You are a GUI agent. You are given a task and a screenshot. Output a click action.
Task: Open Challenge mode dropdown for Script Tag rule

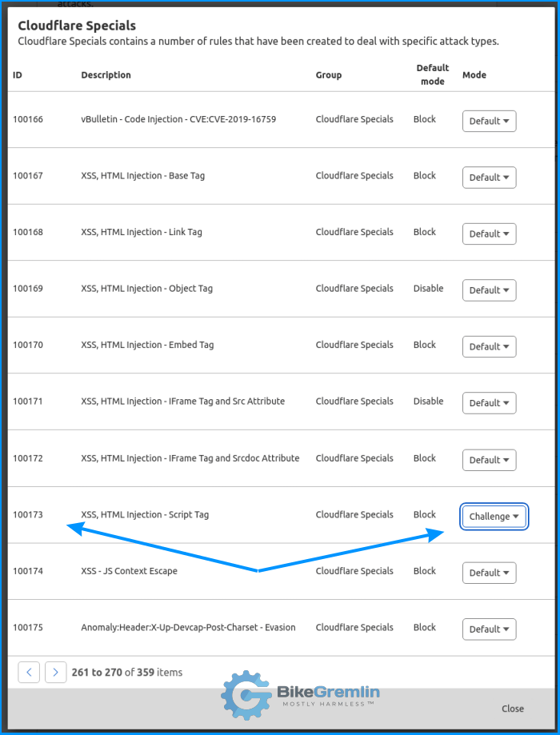pos(494,516)
